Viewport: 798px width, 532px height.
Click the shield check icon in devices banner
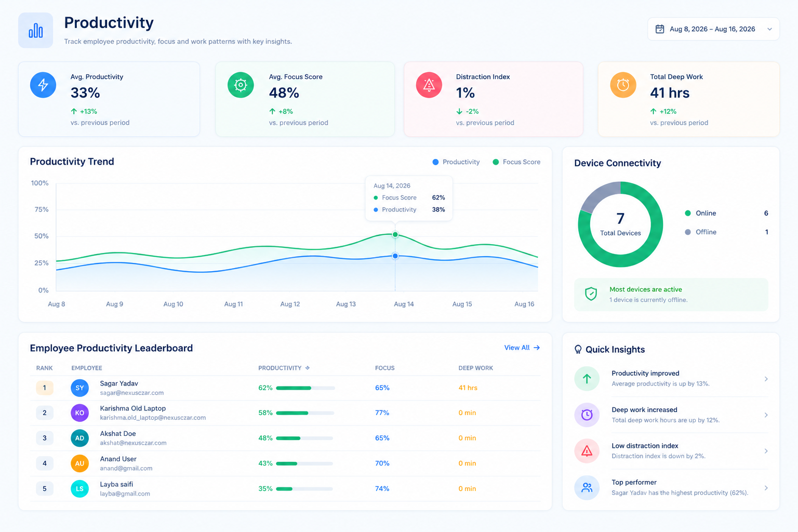(x=591, y=294)
